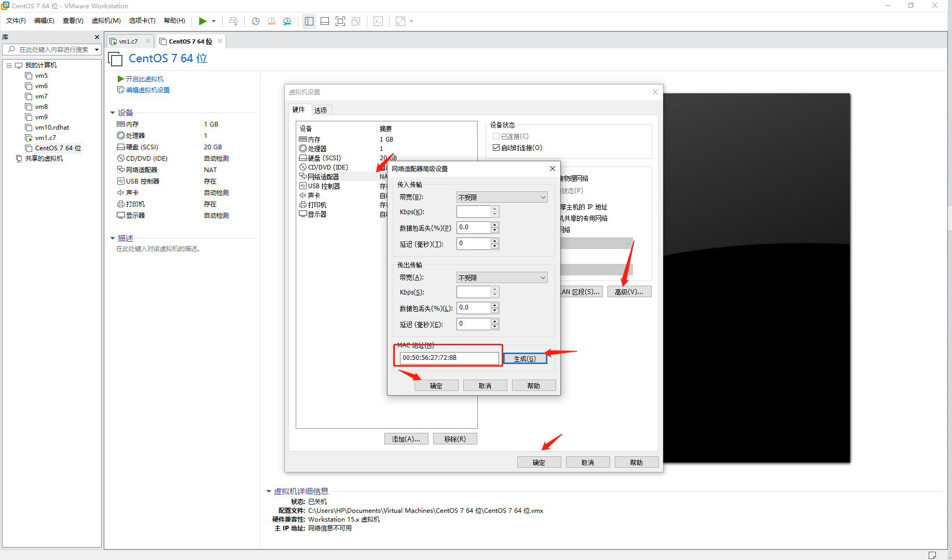
Task: Increase incoming 延迟(毫秒)(T) spinner
Action: point(495,241)
